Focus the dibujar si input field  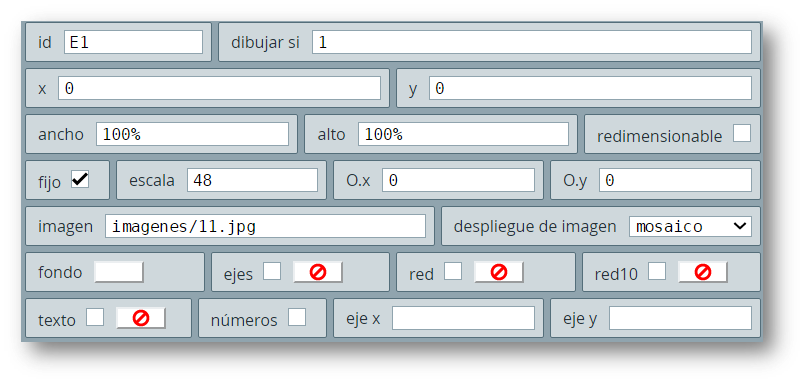pos(532,42)
